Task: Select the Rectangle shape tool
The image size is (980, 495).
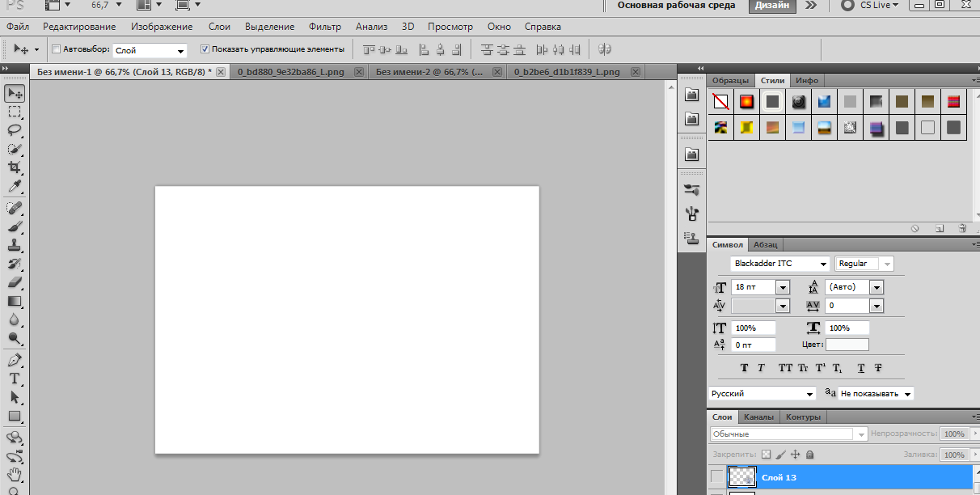Action: click(15, 417)
